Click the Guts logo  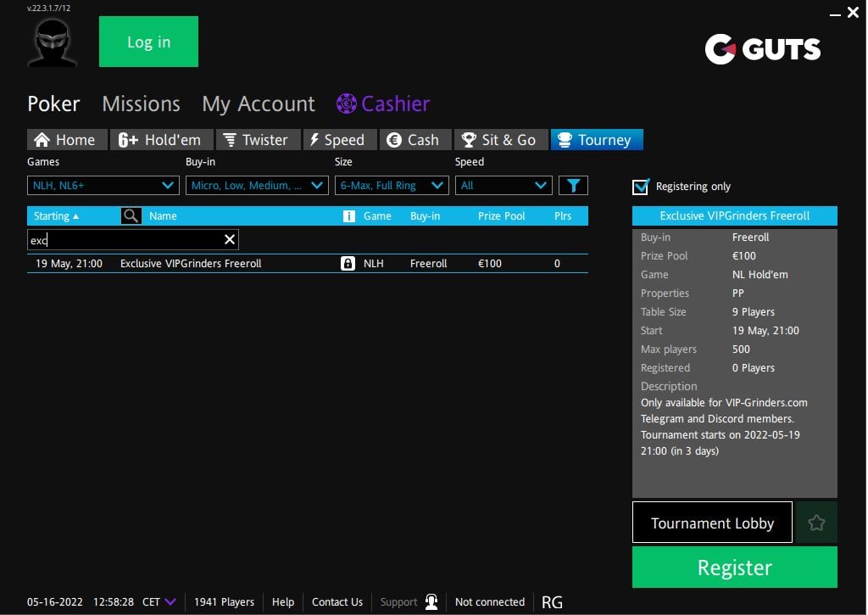[x=762, y=49]
